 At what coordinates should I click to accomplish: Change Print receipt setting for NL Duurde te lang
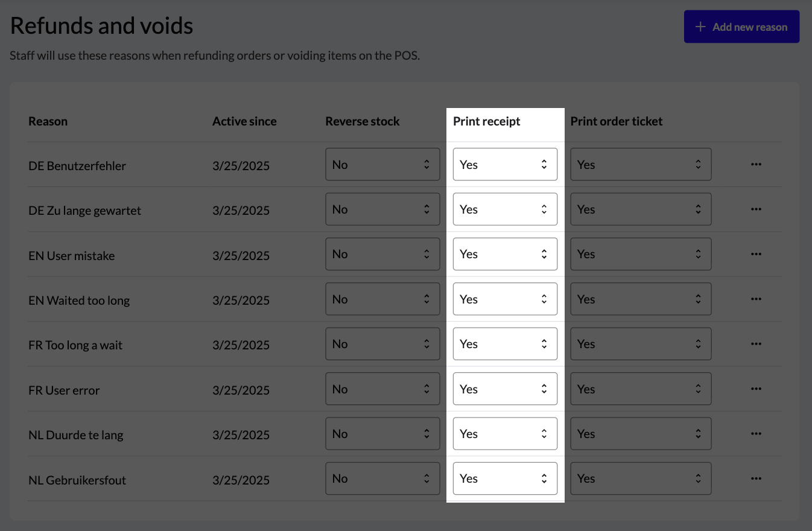tap(505, 433)
